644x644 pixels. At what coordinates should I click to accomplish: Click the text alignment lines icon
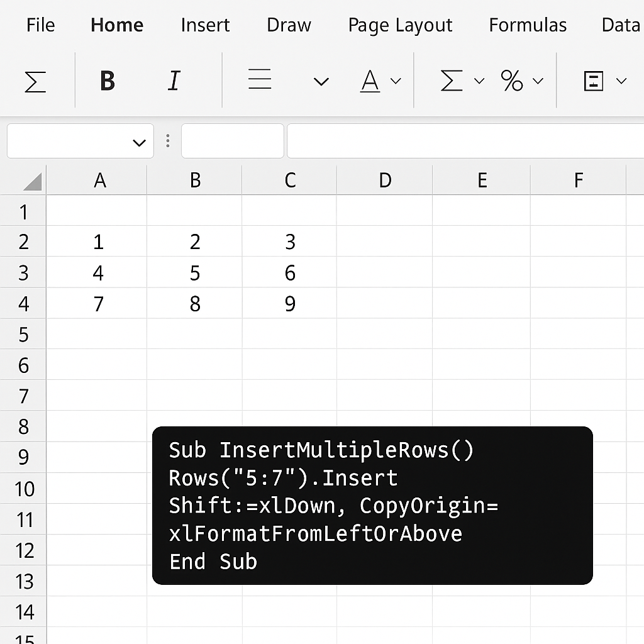pyautogui.click(x=260, y=79)
